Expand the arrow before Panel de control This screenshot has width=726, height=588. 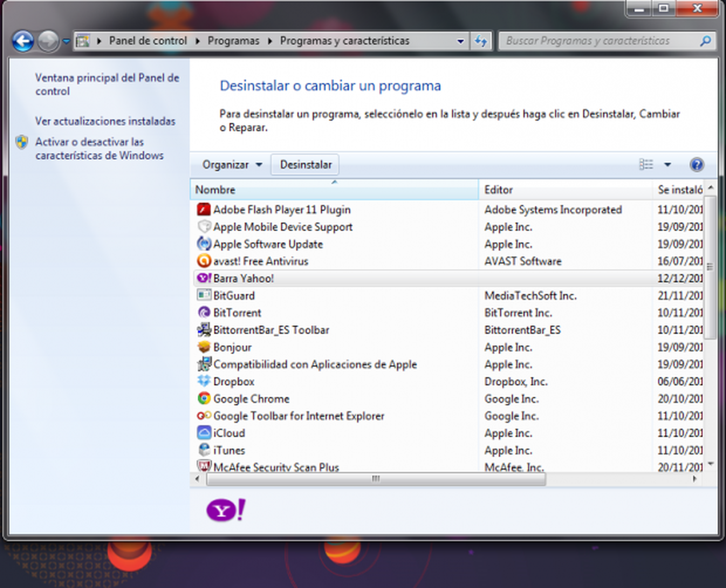pyautogui.click(x=99, y=41)
